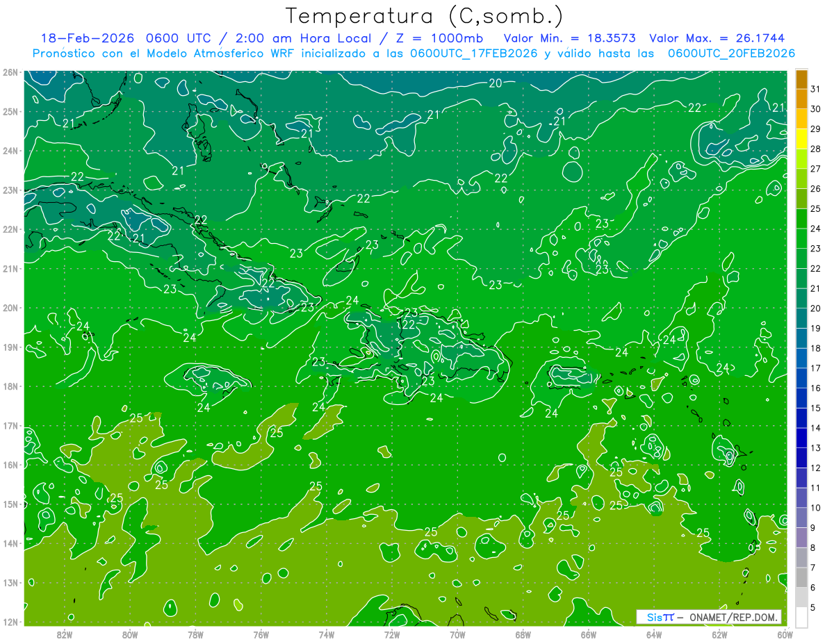Click the Temperatura (C,somb.) title
The width and height of the screenshot is (834, 644).
click(425, 16)
